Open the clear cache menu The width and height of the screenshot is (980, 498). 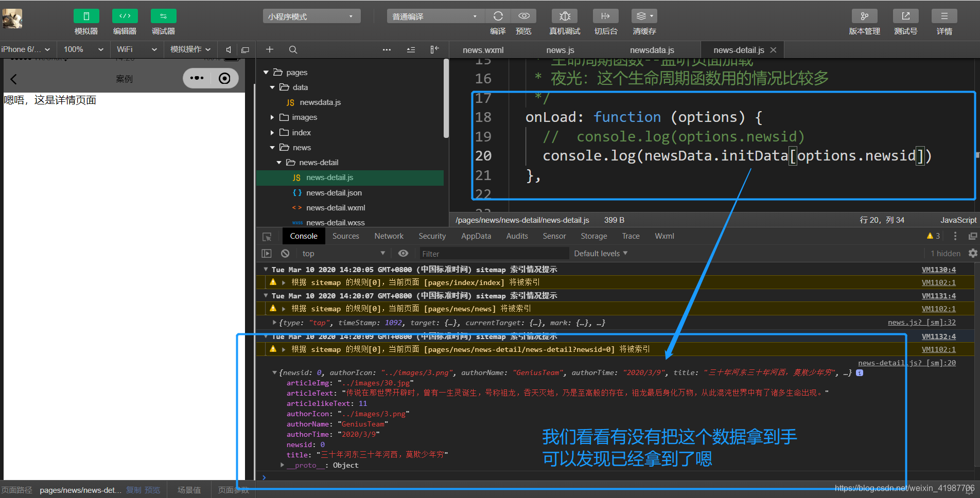tap(644, 16)
